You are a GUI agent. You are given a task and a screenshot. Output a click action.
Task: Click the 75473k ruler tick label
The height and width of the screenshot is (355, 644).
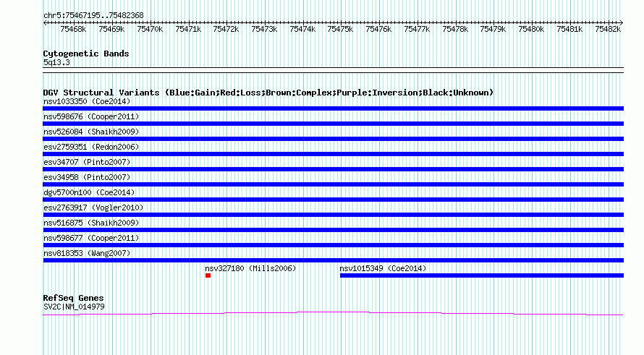pyautogui.click(x=264, y=29)
